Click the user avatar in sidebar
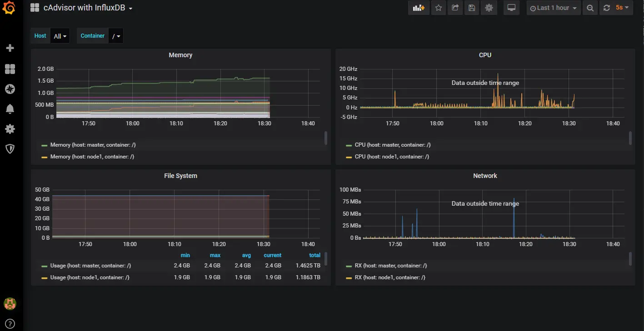This screenshot has height=331, width=644. (x=10, y=303)
